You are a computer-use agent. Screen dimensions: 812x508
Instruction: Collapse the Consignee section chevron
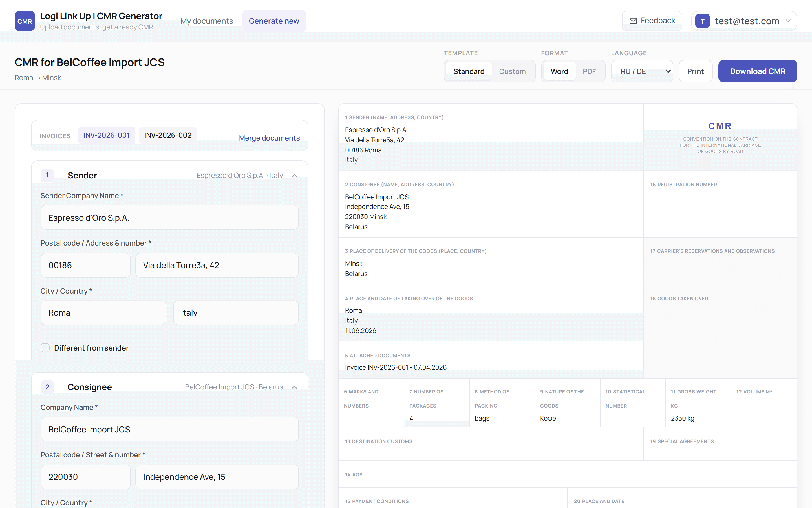coord(294,387)
